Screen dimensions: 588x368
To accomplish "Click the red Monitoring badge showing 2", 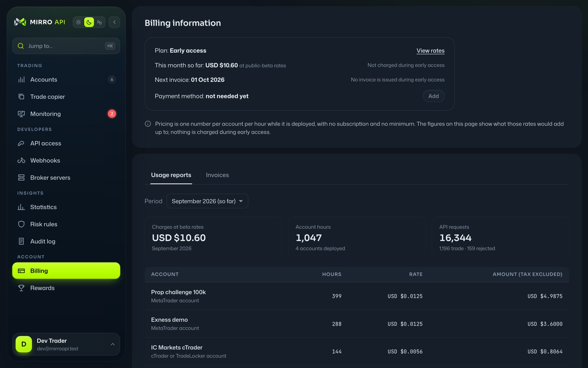I will [111, 114].
